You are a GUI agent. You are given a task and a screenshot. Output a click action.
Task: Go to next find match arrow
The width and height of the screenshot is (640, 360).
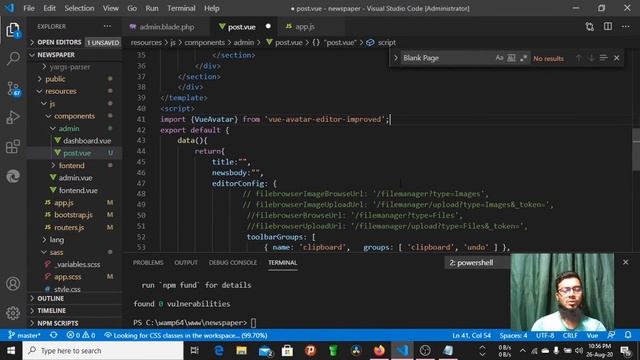pyautogui.click(x=591, y=58)
